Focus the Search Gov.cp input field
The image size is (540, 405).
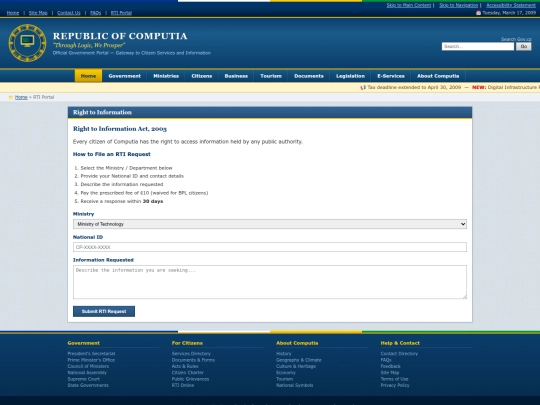tap(478, 46)
